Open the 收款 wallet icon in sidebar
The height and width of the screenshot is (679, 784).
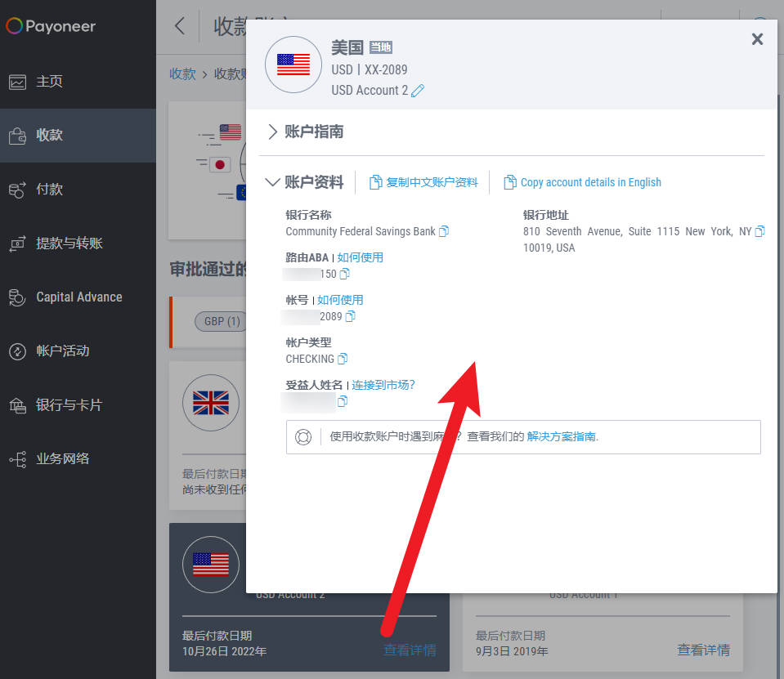17,136
